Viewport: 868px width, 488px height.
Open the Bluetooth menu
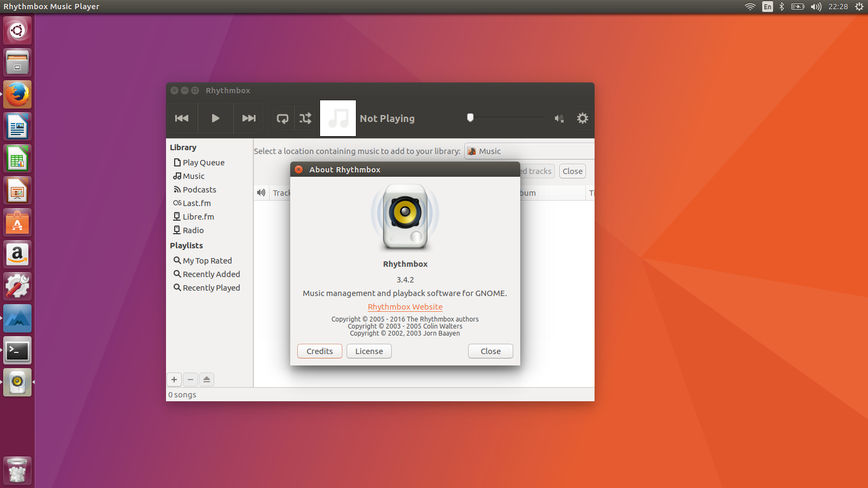(782, 7)
